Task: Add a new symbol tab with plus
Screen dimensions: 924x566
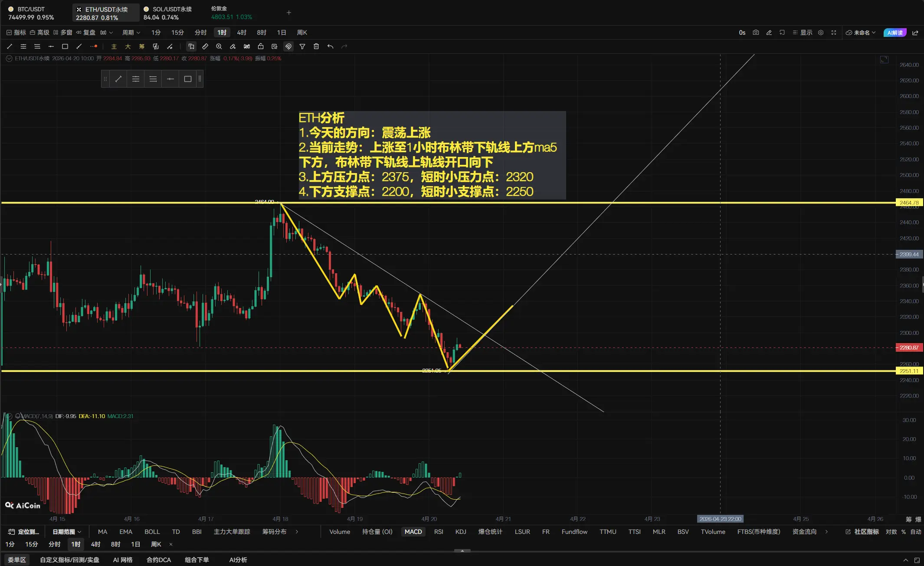Action: (x=289, y=13)
